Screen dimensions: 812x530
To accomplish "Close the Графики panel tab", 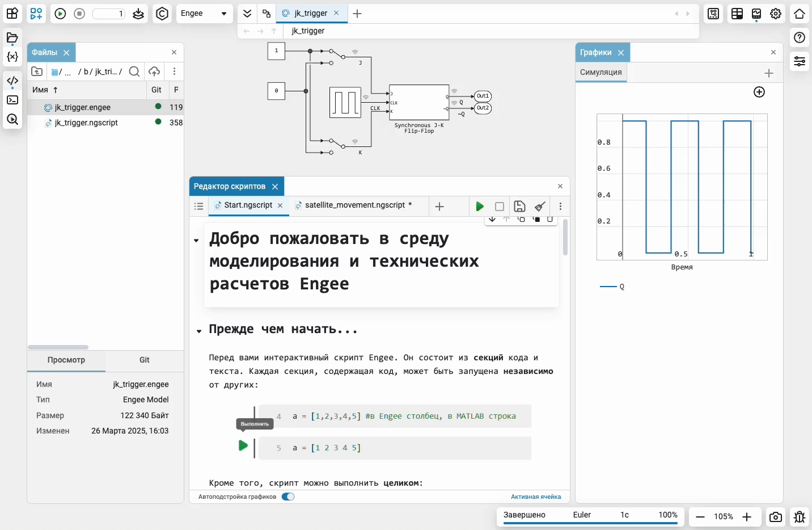I will (621, 53).
